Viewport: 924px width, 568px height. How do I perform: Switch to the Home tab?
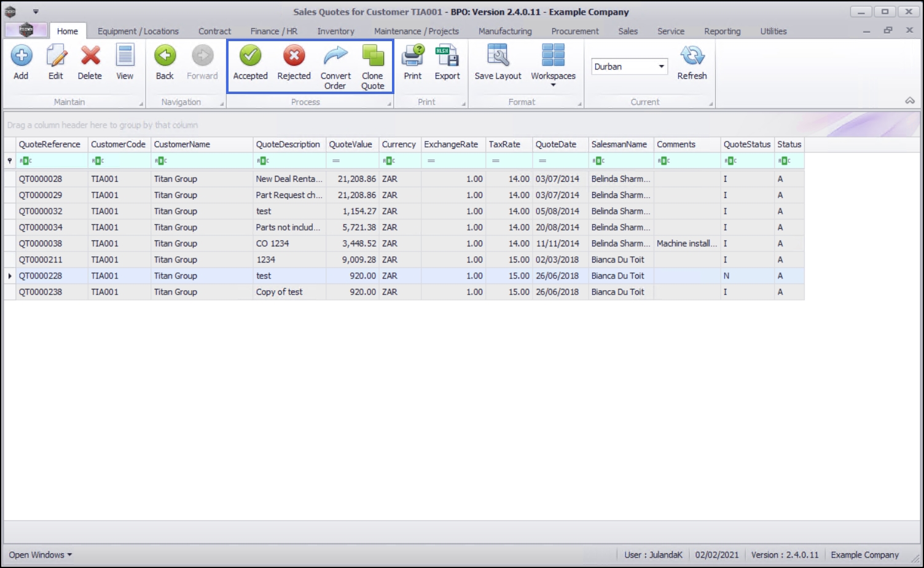(x=68, y=31)
